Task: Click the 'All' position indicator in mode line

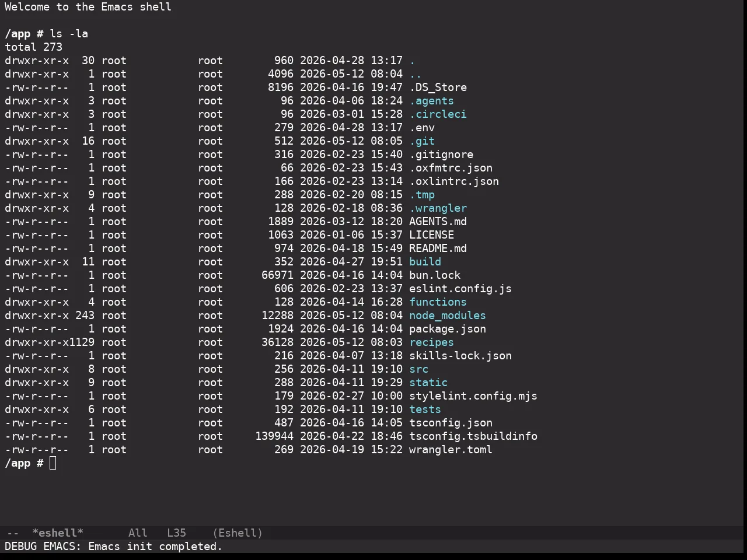Action: point(138,533)
